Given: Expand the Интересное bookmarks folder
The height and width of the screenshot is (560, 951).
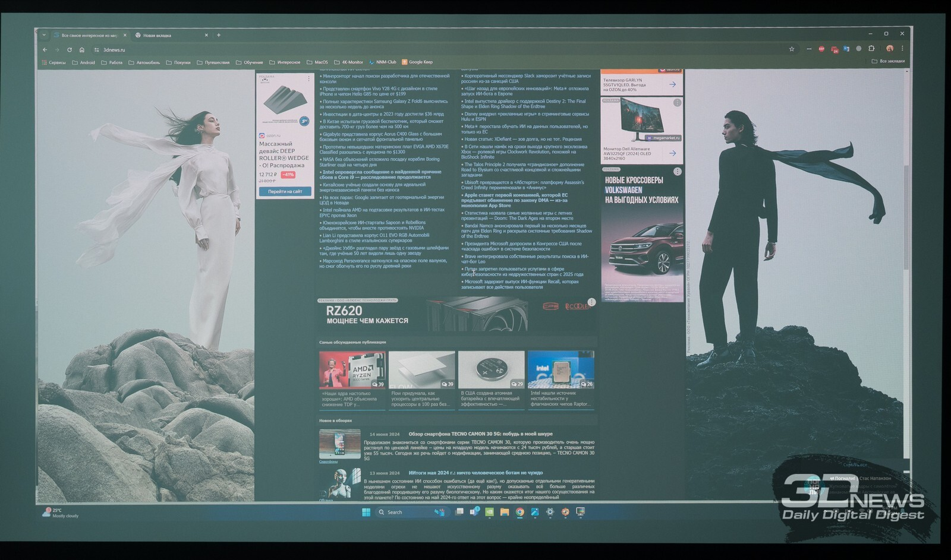Looking at the screenshot, I should 285,62.
